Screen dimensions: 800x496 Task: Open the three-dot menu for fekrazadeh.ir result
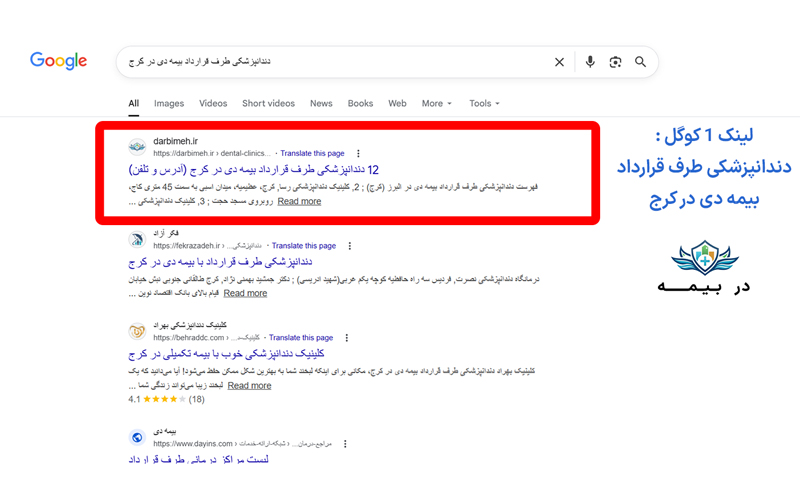(x=349, y=245)
